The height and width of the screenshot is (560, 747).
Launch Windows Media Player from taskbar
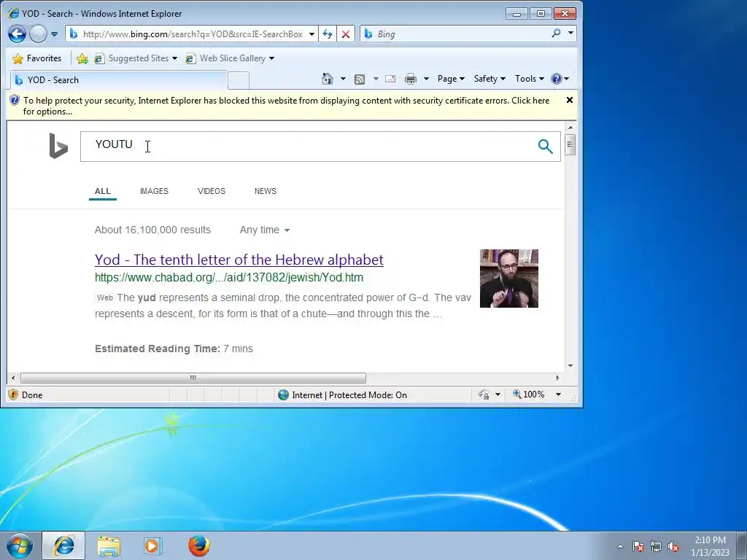[x=153, y=545]
